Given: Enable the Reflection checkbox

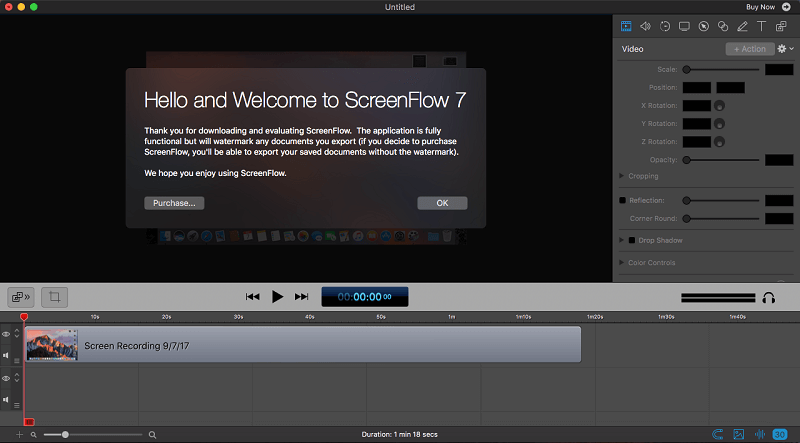Looking at the screenshot, I should (x=622, y=200).
